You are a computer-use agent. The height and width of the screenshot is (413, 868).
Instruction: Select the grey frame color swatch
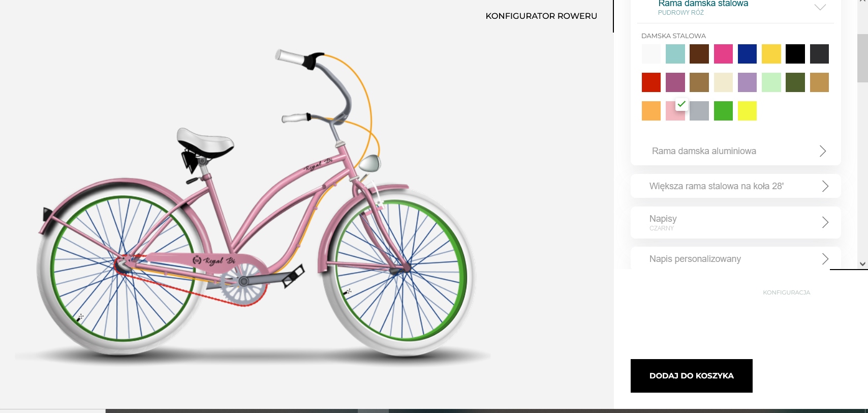[699, 111]
